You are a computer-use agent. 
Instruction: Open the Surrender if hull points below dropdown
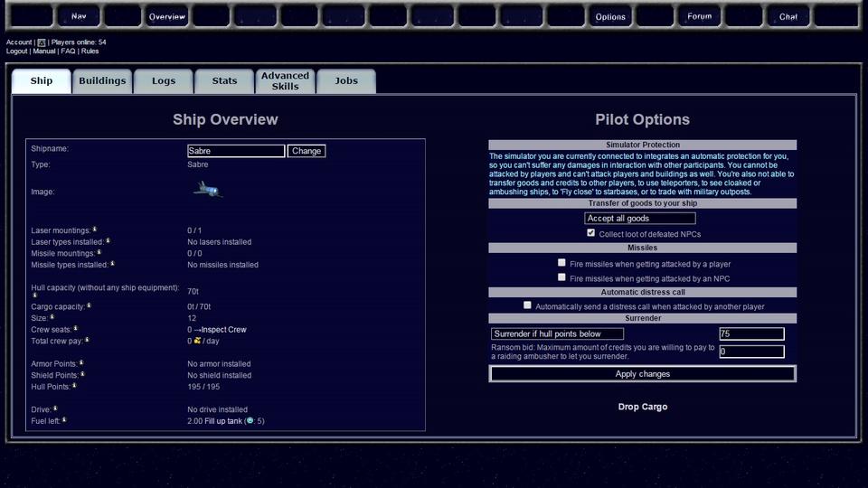(x=558, y=334)
